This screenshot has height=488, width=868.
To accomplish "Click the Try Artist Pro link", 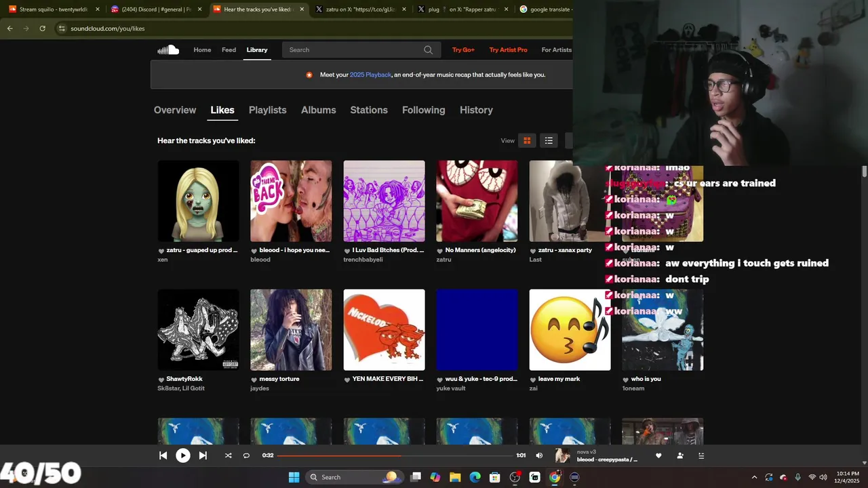I will [508, 49].
